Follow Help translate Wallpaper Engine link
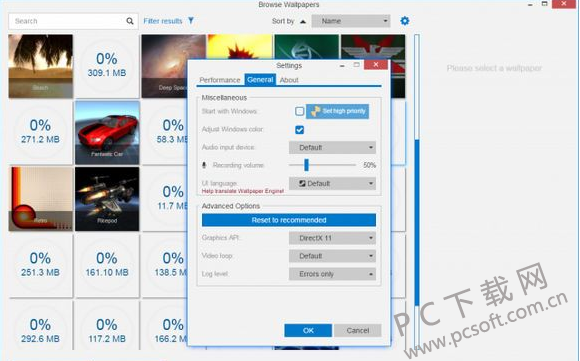 pyautogui.click(x=243, y=191)
